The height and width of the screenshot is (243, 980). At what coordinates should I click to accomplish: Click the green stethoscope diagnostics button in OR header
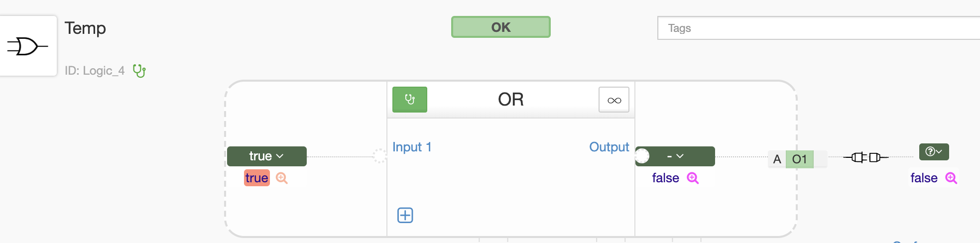click(x=410, y=100)
